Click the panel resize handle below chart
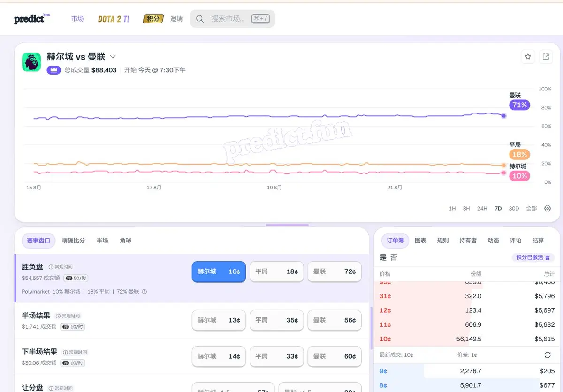563x392 pixels. [x=287, y=225]
